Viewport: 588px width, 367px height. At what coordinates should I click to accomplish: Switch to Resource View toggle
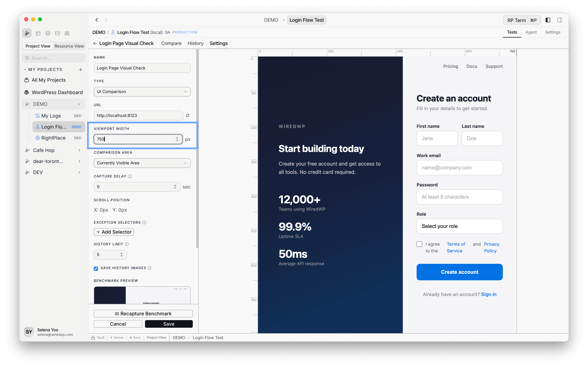tap(69, 46)
